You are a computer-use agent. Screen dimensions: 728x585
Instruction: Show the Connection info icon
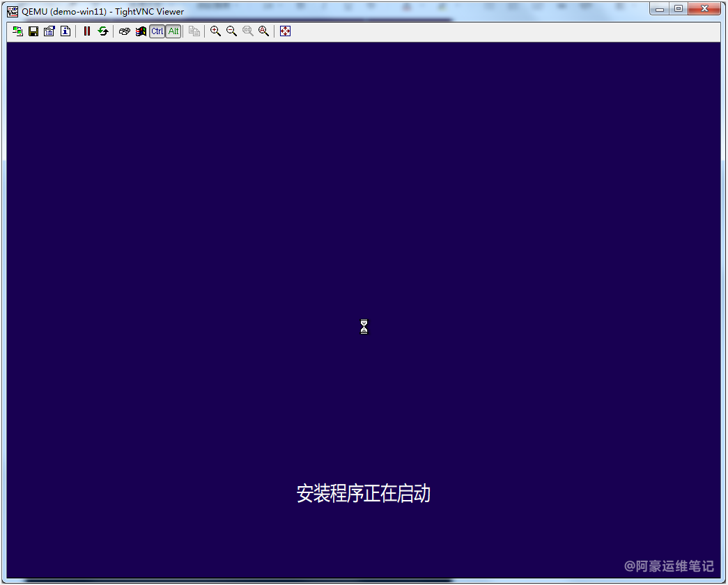click(65, 31)
